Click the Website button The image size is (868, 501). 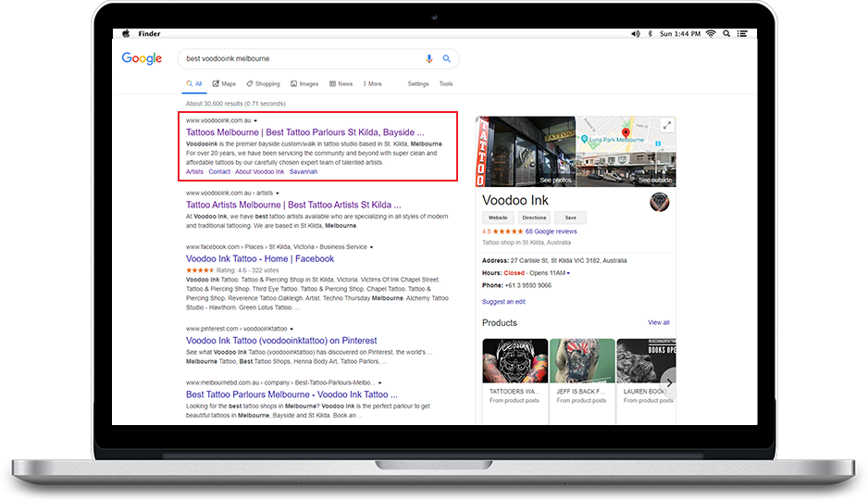click(x=498, y=218)
